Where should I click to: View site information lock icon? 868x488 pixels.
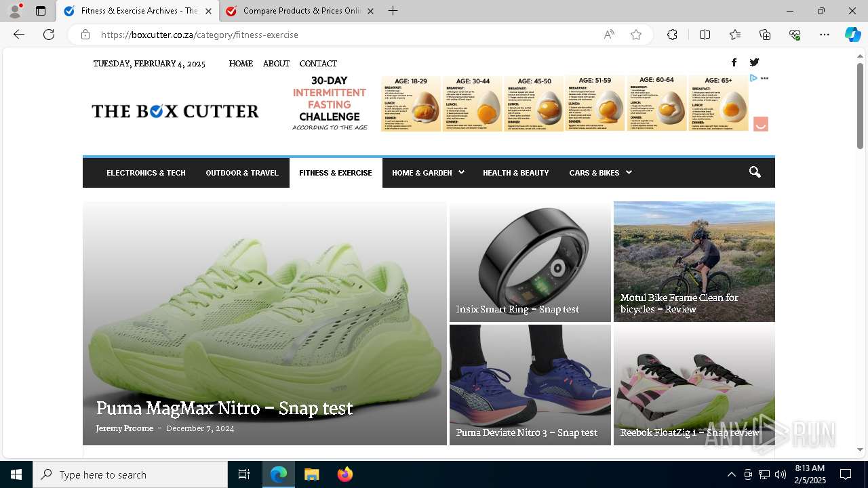pyautogui.click(x=85, y=35)
